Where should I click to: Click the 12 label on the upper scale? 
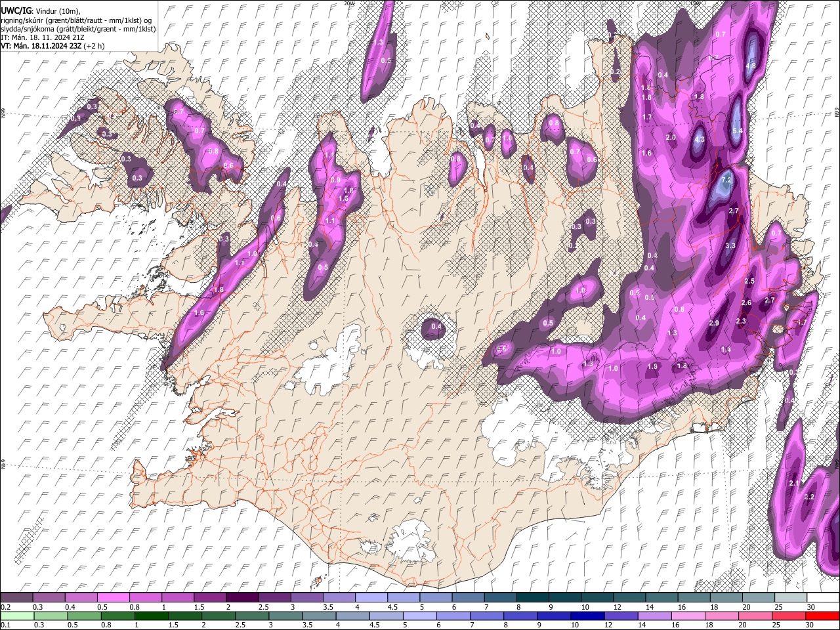click(617, 607)
